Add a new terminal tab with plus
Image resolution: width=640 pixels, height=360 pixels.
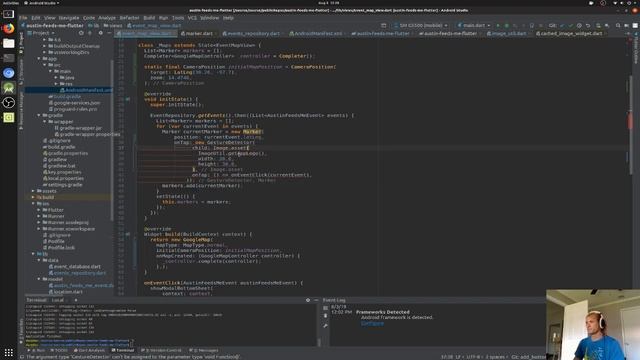tap(76, 300)
